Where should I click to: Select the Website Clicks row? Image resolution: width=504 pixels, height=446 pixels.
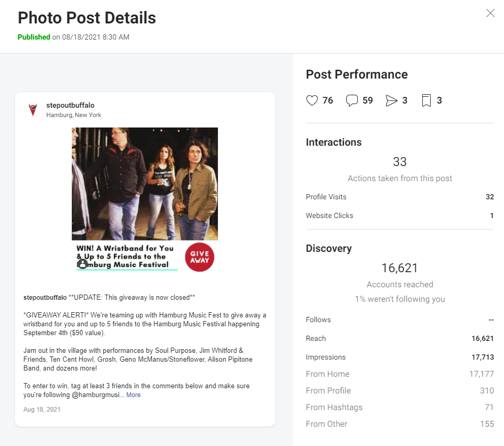(x=400, y=215)
